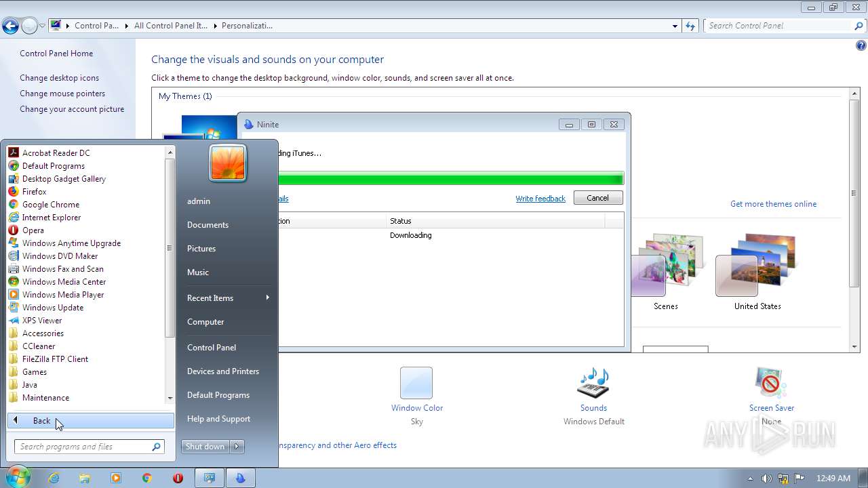Open Change mouse pointers link
Viewport: 868px width, 488px height.
click(x=62, y=94)
